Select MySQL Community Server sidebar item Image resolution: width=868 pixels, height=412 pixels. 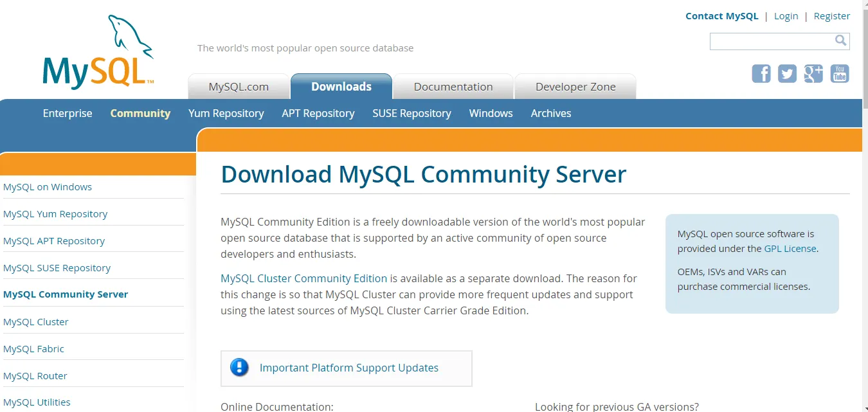point(66,294)
